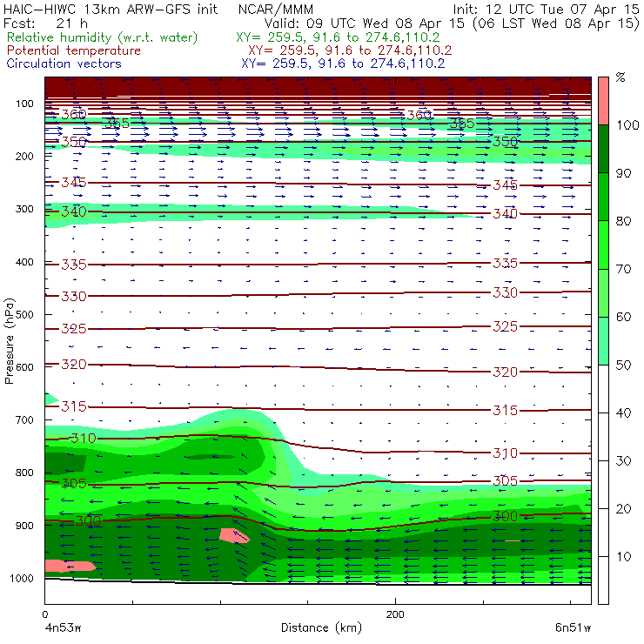The height and width of the screenshot is (644, 644).
Task: Click the '6n51w' end location label
Action: (573, 627)
